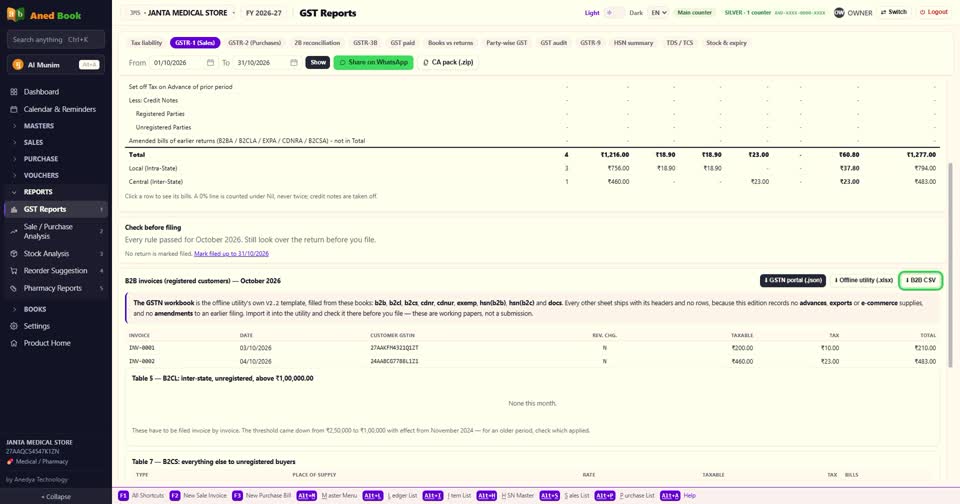Click the Show button
This screenshot has height=504, width=960.
click(x=318, y=62)
